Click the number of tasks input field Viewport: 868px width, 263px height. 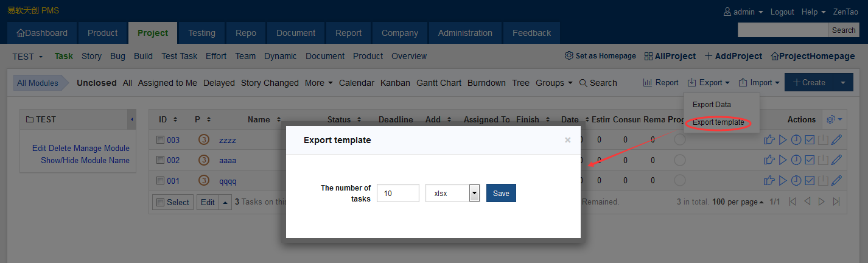(x=398, y=193)
